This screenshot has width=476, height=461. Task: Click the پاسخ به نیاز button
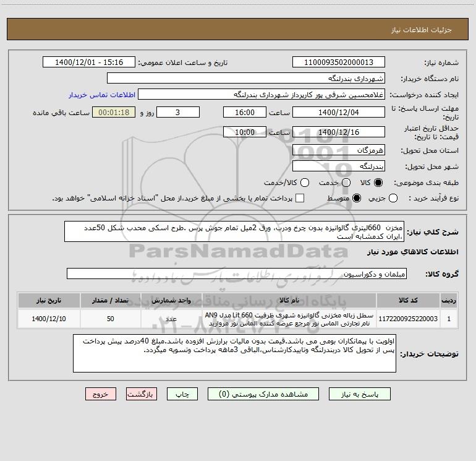tap(359, 394)
